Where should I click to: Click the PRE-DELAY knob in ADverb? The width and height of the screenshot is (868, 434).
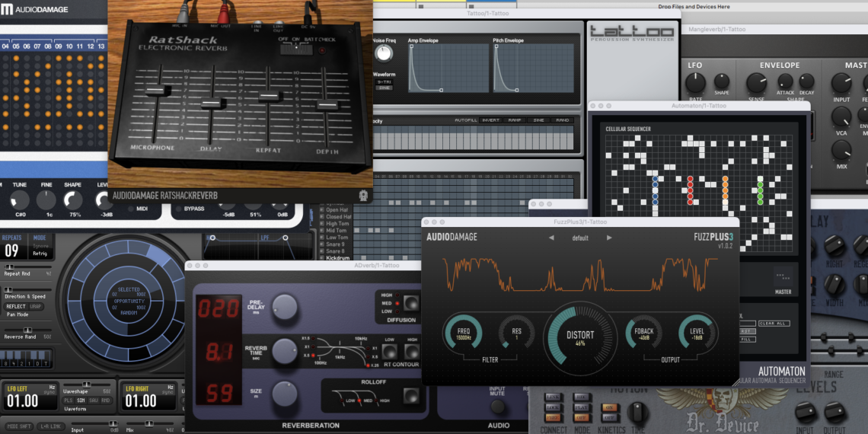point(285,306)
